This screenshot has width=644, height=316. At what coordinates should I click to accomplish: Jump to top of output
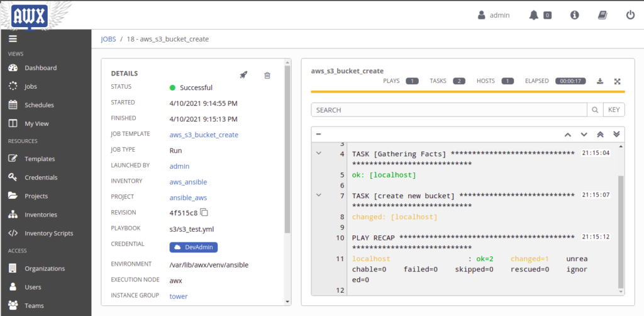click(600, 134)
